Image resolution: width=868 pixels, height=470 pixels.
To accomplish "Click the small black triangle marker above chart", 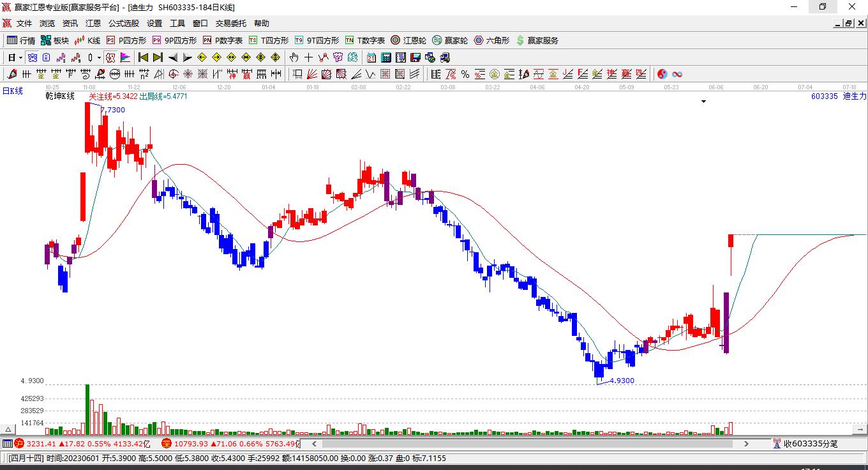I will (704, 102).
